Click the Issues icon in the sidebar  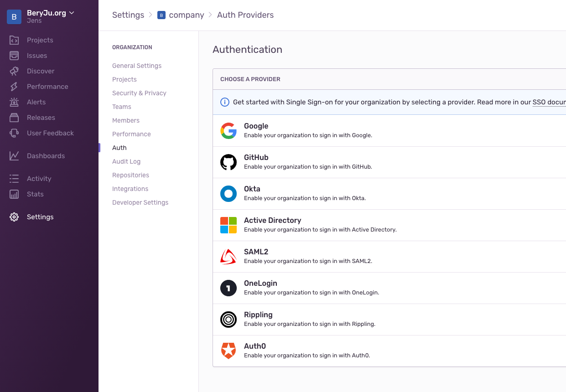tap(14, 55)
